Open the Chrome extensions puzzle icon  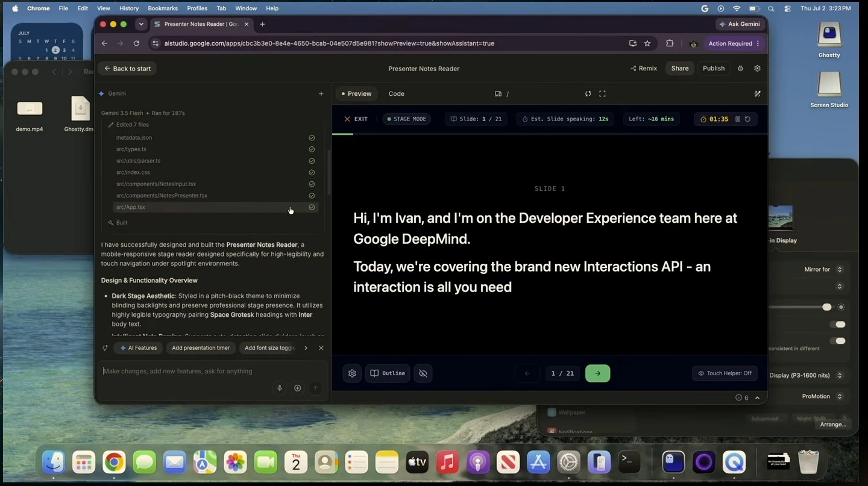tap(670, 43)
